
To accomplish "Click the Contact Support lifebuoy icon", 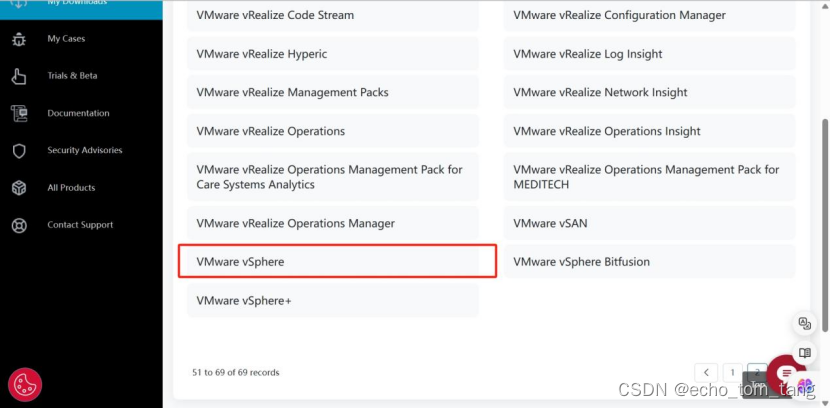I will click(19, 225).
